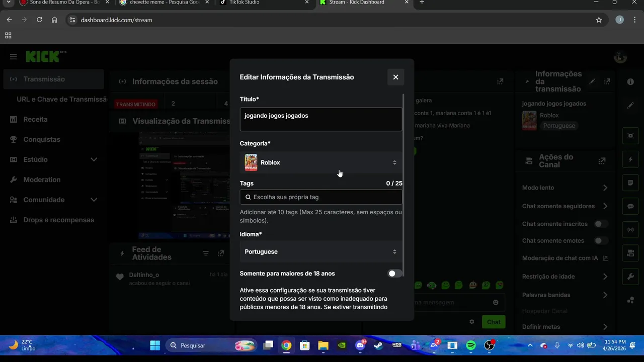Pop out the Feed de Atividades panel
Image resolution: width=644 pixels, height=362 pixels.
coord(220,253)
